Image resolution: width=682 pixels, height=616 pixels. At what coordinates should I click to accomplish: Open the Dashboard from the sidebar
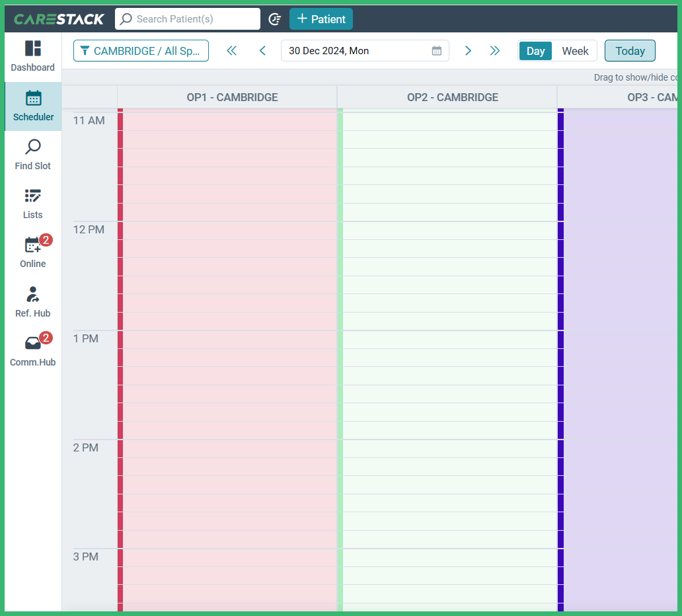click(32, 57)
